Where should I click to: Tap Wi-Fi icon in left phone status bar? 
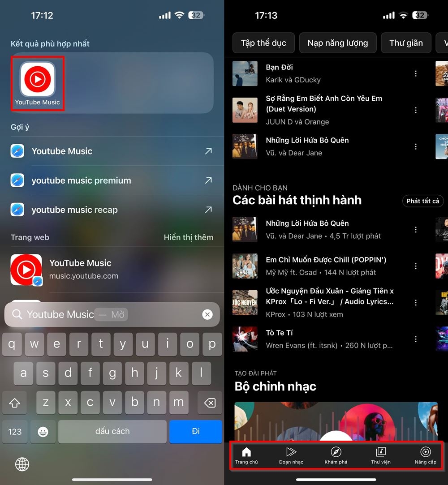click(180, 15)
